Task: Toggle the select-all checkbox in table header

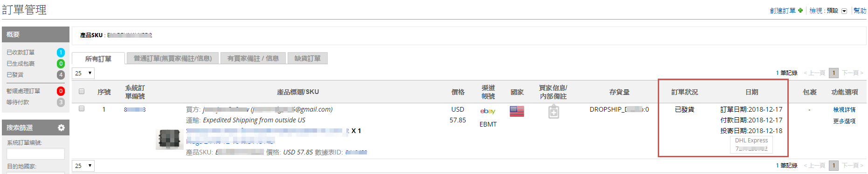Action: [x=82, y=91]
